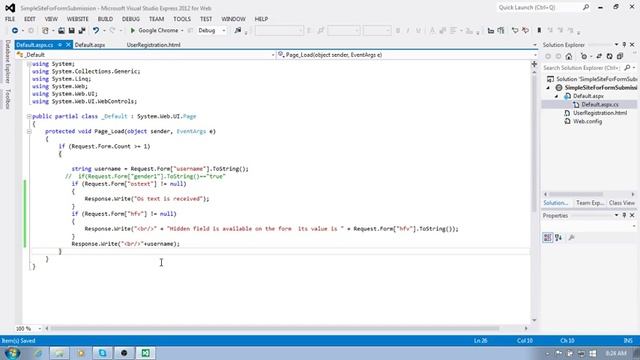Click the Search Solution Explorer input field
Image resolution: width=640 pixels, height=360 pixels.
(582, 68)
